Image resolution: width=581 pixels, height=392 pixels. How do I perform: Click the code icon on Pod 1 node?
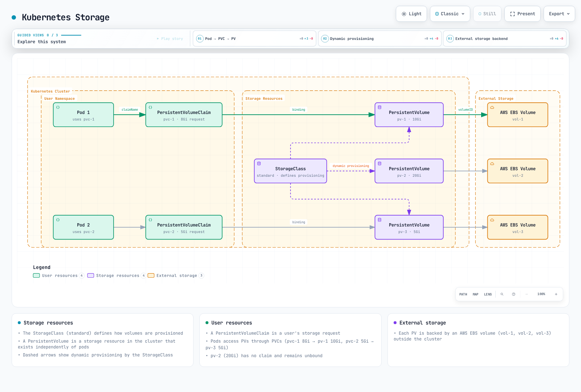coord(58,107)
